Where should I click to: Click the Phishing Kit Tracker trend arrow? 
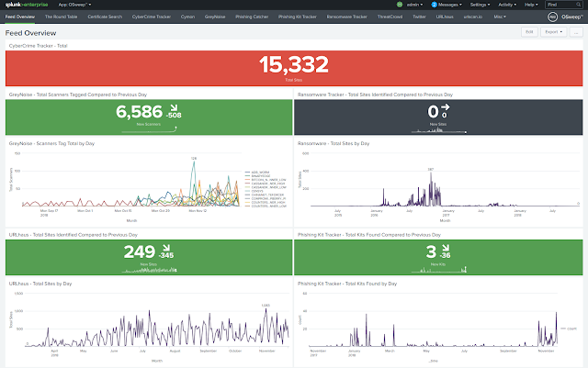click(446, 248)
